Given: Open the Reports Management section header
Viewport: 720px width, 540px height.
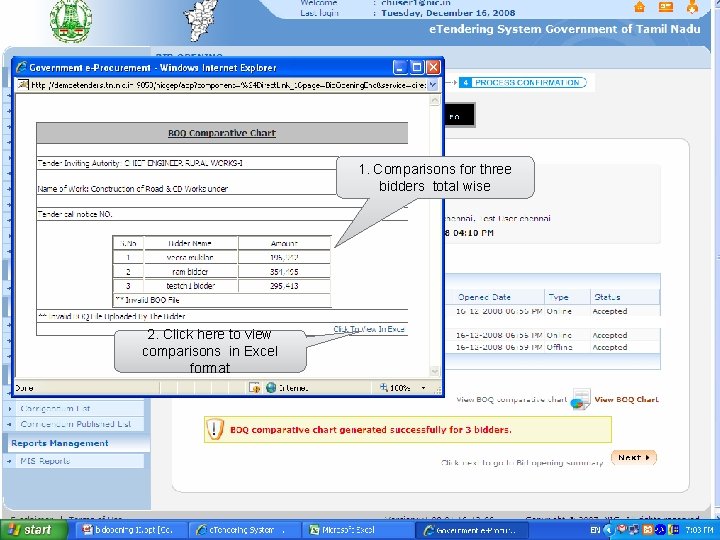Looking at the screenshot, I should click(x=60, y=443).
